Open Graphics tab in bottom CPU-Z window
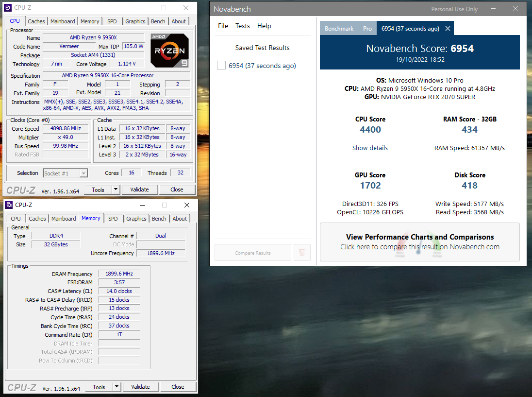Image resolution: width=532 pixels, height=397 pixels. 136,219
